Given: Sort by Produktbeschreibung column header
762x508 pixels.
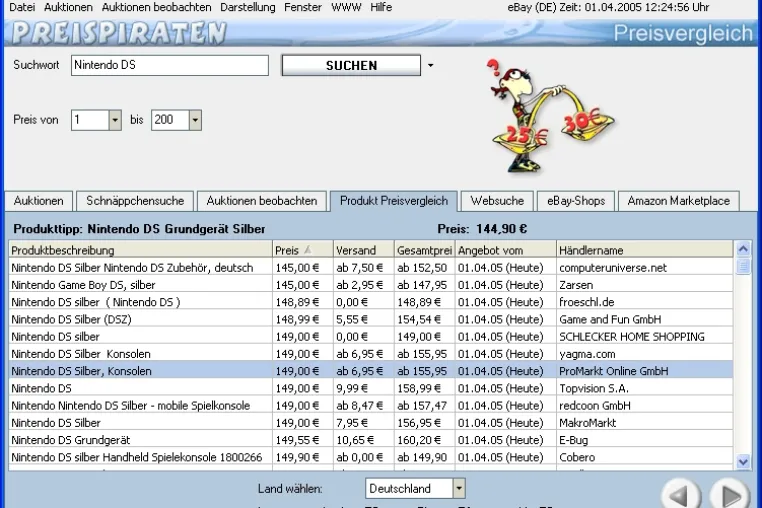Looking at the screenshot, I should coord(140,250).
